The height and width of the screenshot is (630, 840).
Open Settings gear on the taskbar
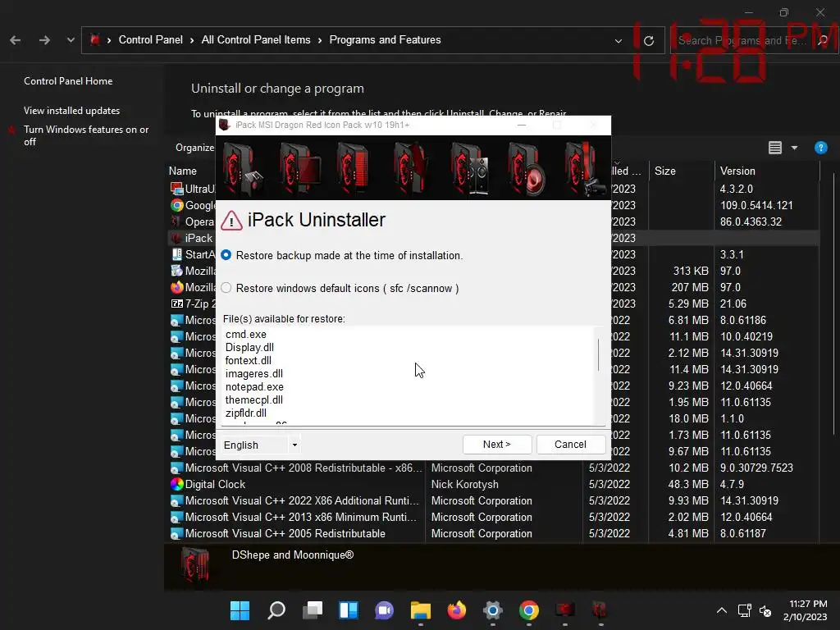(492, 610)
